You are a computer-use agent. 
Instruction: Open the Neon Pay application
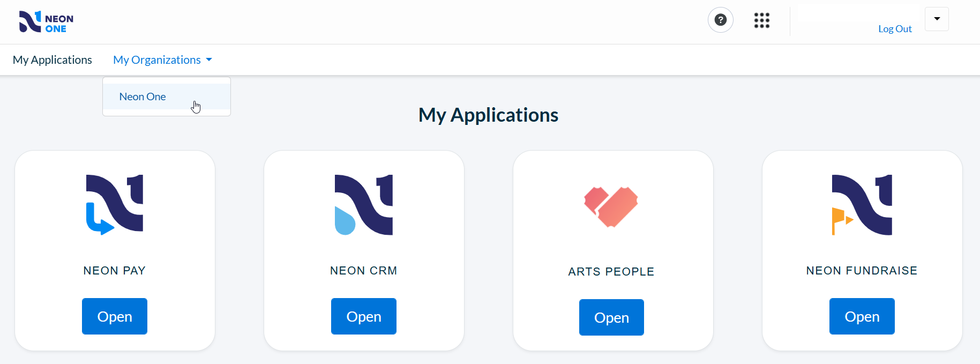[x=115, y=316]
